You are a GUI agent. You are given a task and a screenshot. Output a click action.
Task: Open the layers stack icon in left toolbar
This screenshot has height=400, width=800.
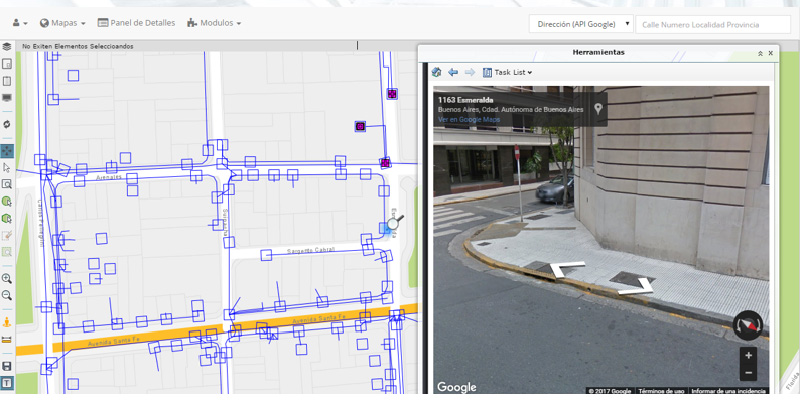(7, 46)
